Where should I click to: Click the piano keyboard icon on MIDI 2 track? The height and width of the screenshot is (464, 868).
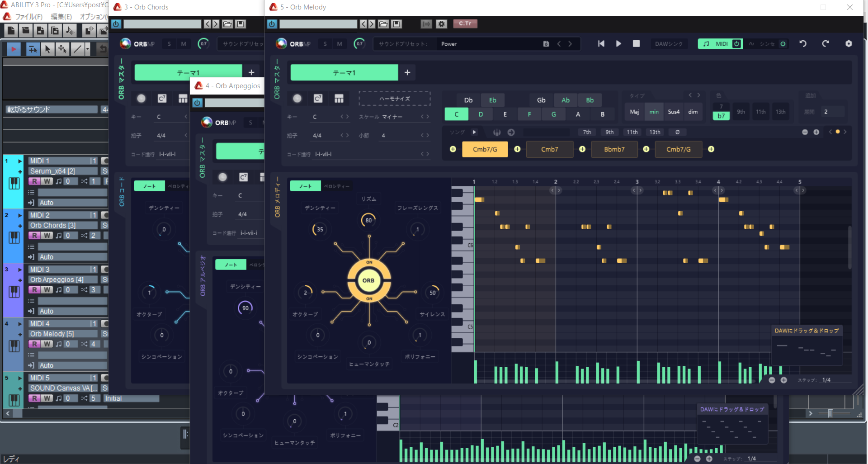click(x=14, y=237)
